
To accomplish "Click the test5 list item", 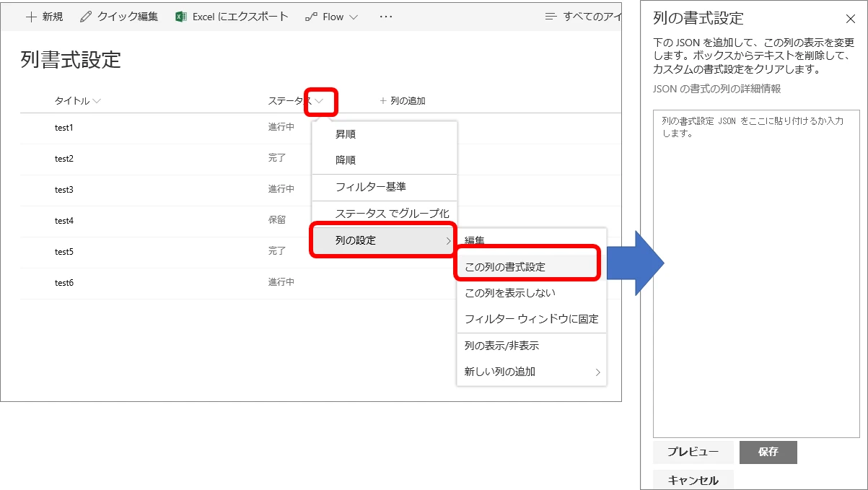I will tap(64, 252).
